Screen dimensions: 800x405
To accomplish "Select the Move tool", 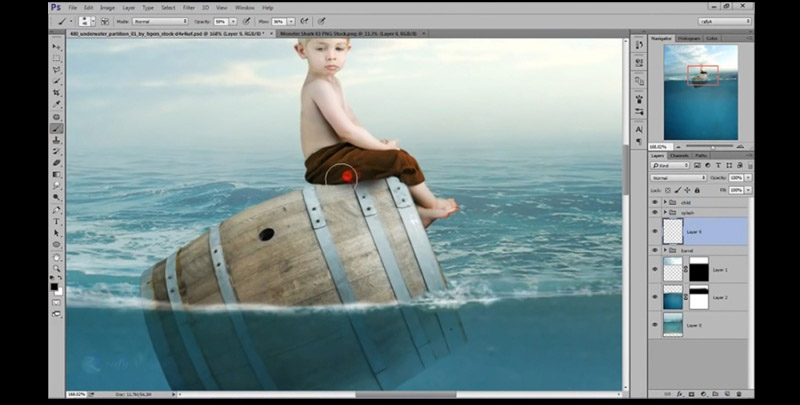I will tap(57, 46).
